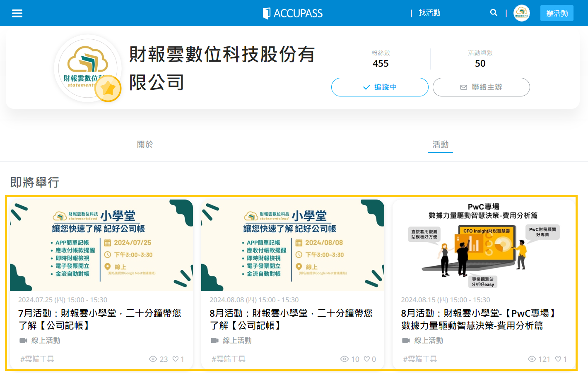This screenshot has width=588, height=373.
Task: Click the 財報雲數位科技股份有限公司 organizer name
Action: point(222,68)
